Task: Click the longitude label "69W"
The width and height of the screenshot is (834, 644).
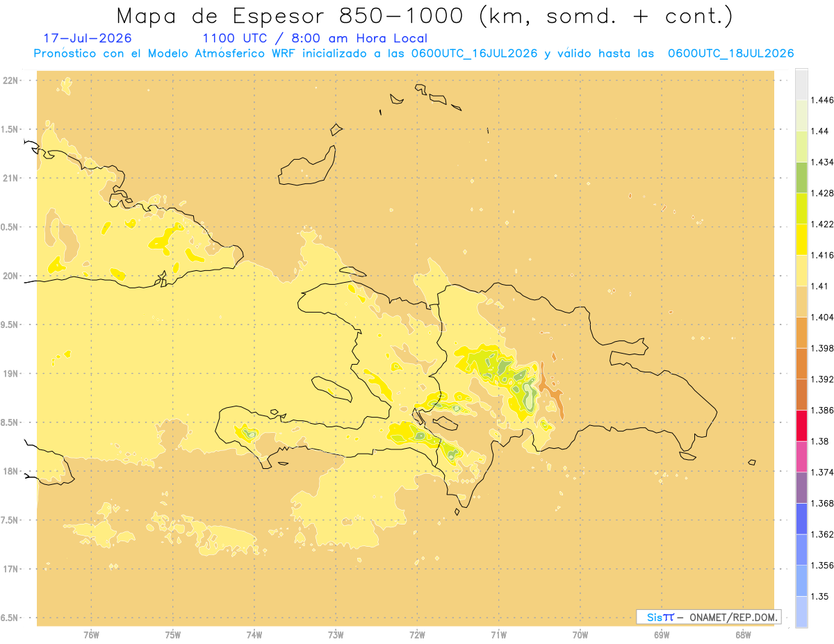Action: pyautogui.click(x=662, y=634)
